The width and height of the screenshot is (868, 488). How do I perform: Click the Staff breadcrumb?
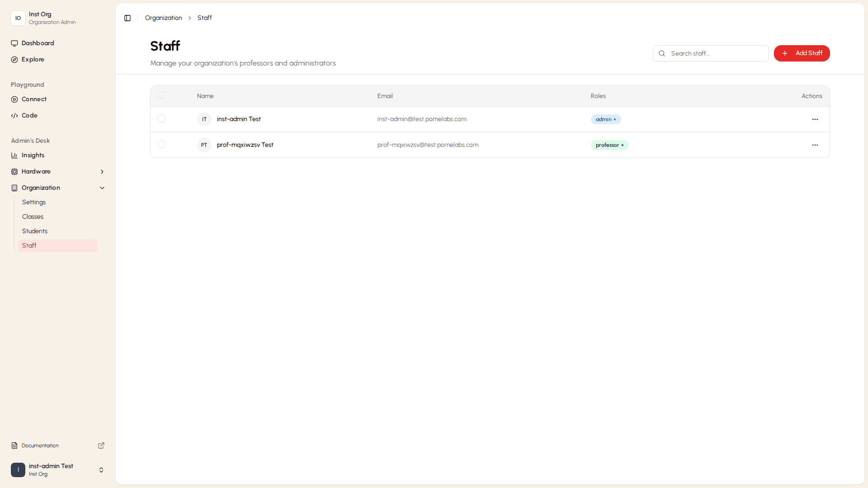click(204, 18)
